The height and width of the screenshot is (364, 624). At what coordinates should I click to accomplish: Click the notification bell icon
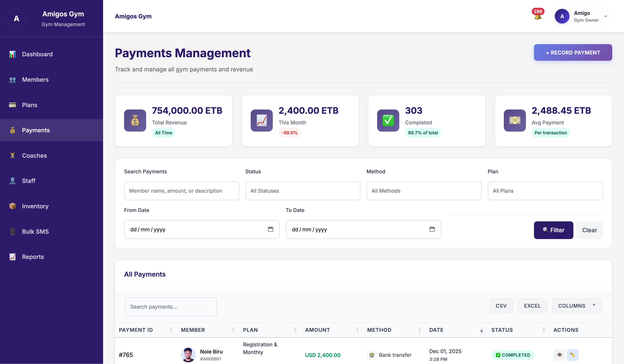pyautogui.click(x=538, y=16)
